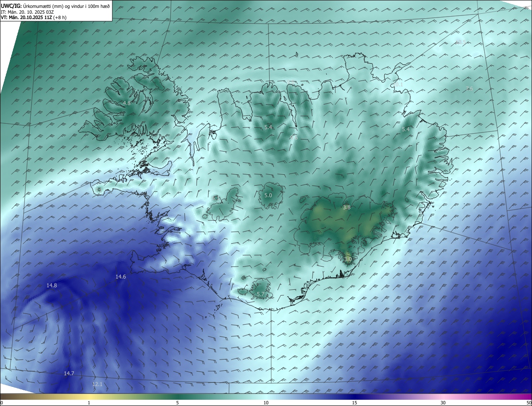
Task: Click the 5.4 value in north-central Iceland
Action: tap(268, 127)
